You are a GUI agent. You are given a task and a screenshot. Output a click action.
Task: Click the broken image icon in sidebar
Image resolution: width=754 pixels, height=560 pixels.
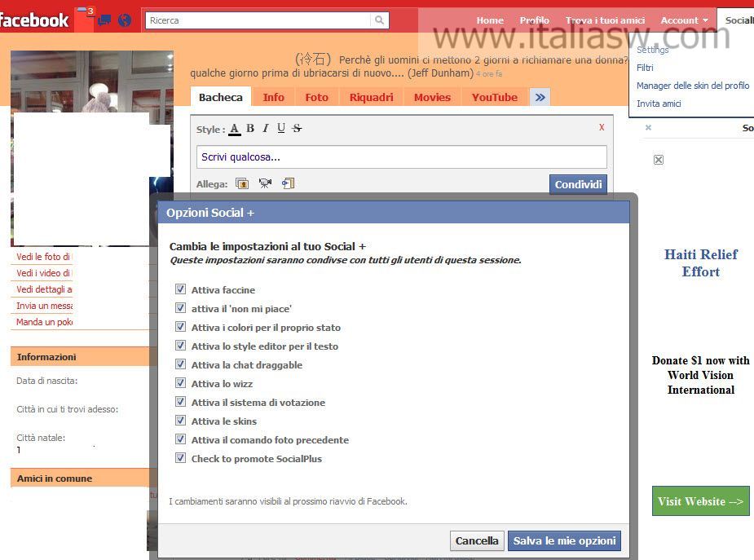click(x=659, y=160)
